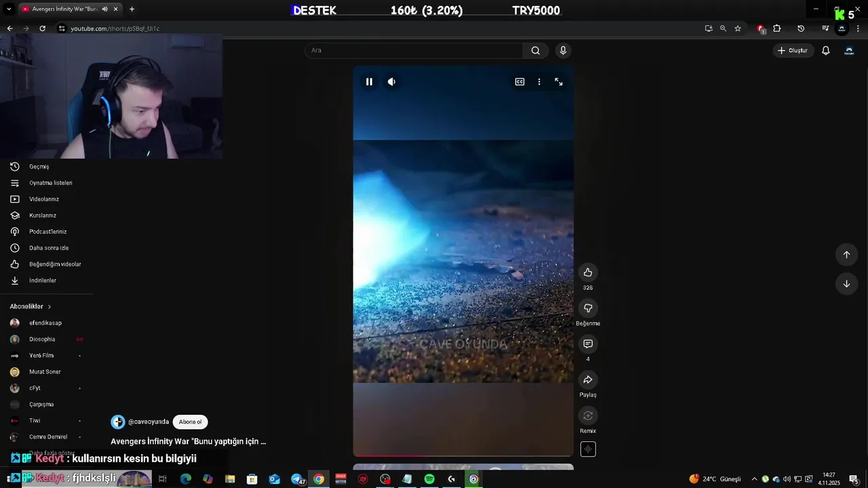The image size is (868, 488).
Task: Open the YouTube account avatar menu
Action: (849, 50)
